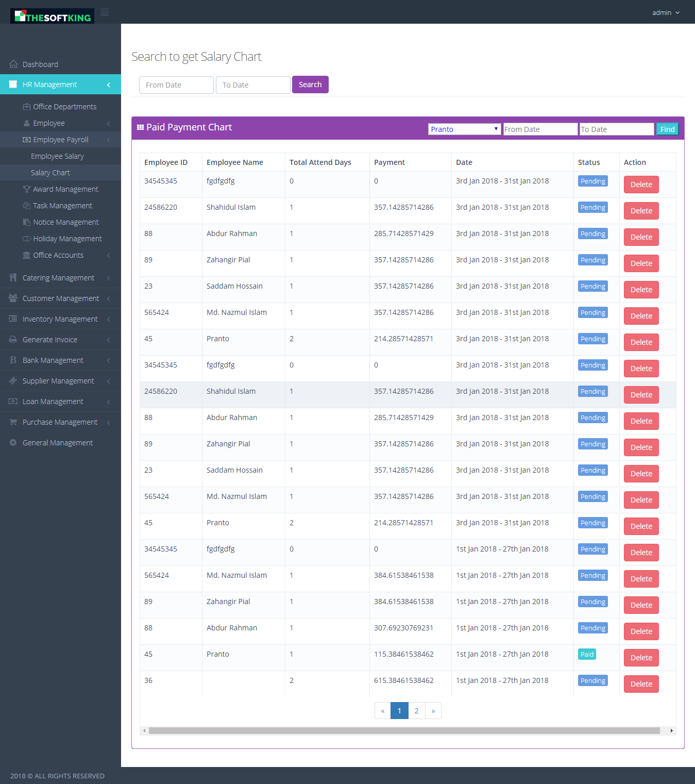Click the General Management gear icon
This screenshot has width=695, height=784.
[x=12, y=442]
